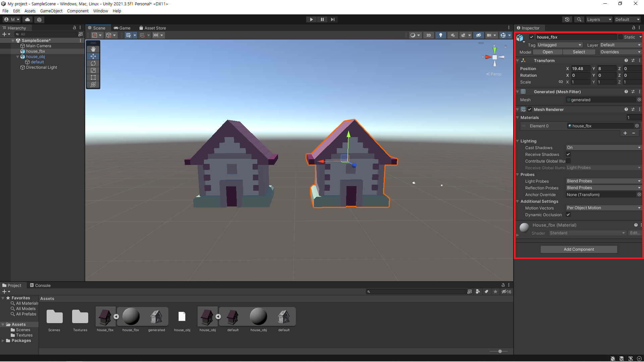Open the GameObject menu
The image size is (644, 362).
click(51, 11)
